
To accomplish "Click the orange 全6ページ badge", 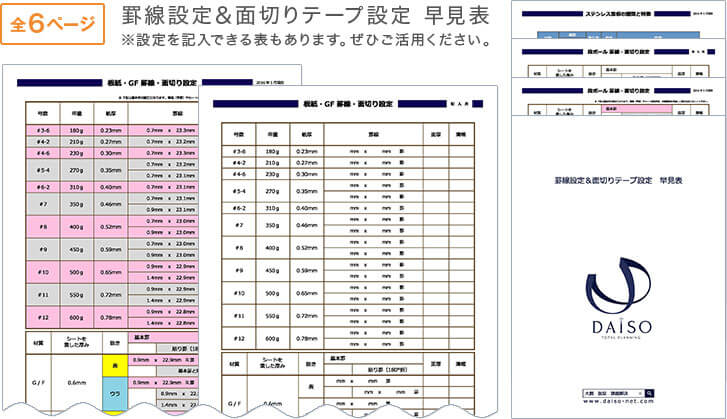I will [52, 24].
